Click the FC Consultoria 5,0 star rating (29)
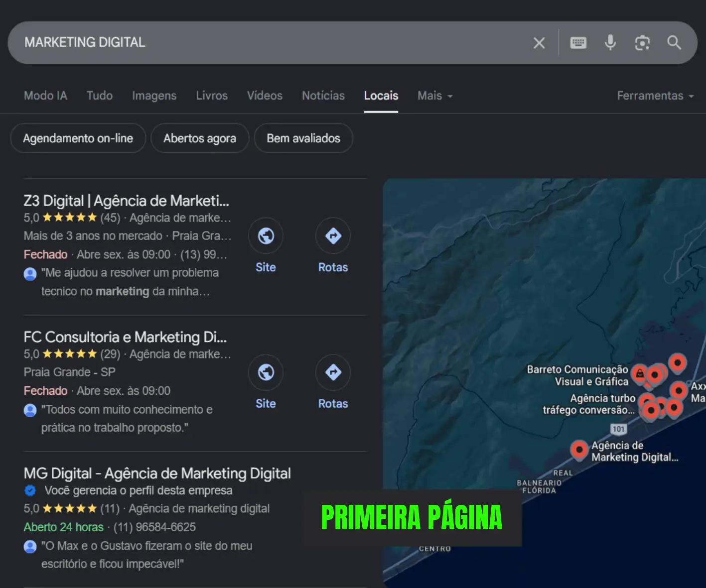 [x=72, y=354]
